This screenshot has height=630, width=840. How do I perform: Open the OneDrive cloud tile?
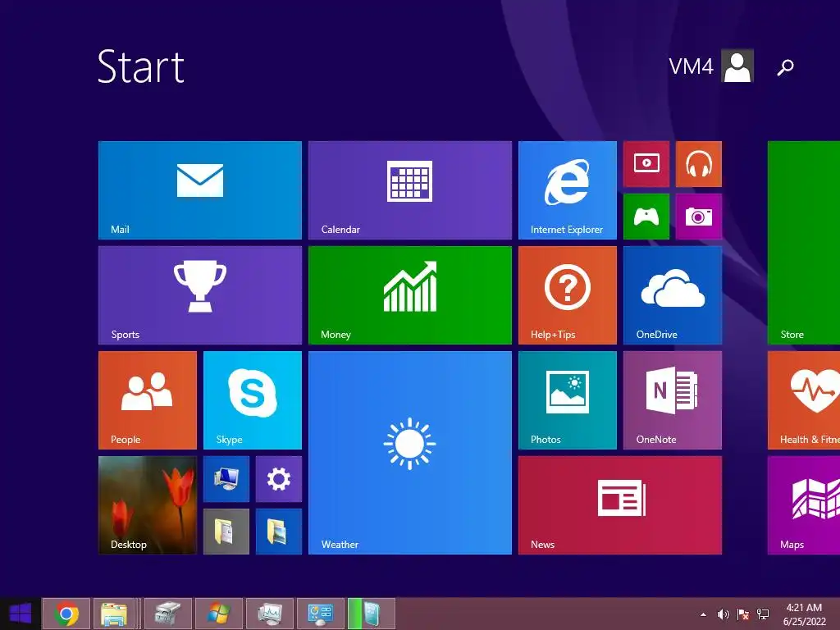(673, 295)
